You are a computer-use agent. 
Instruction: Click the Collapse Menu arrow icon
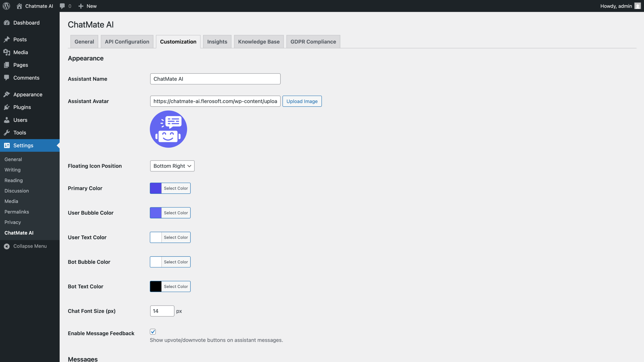click(7, 246)
